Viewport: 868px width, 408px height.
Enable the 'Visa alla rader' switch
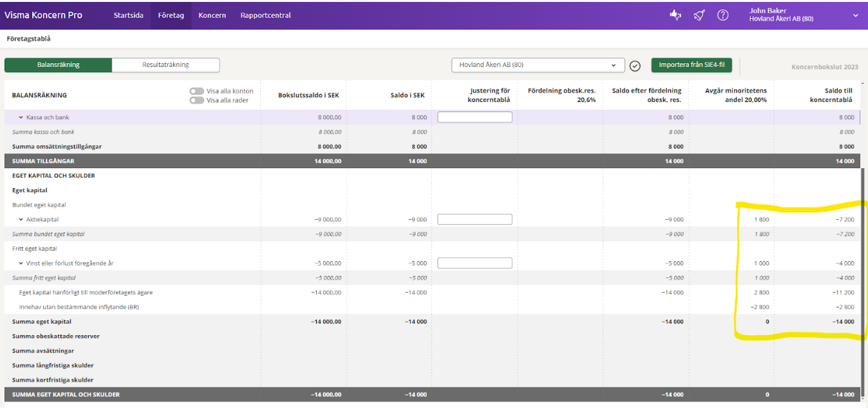[196, 100]
